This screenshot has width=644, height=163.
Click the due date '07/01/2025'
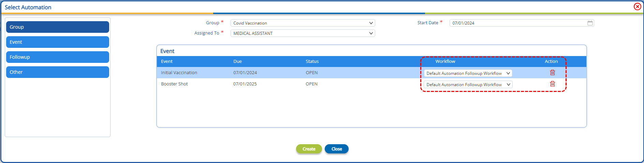[245, 84]
